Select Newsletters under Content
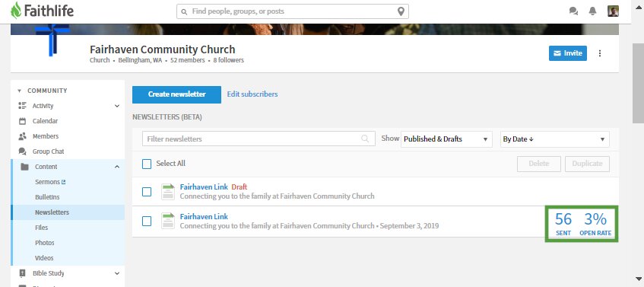The width and height of the screenshot is (644, 287). (x=52, y=212)
